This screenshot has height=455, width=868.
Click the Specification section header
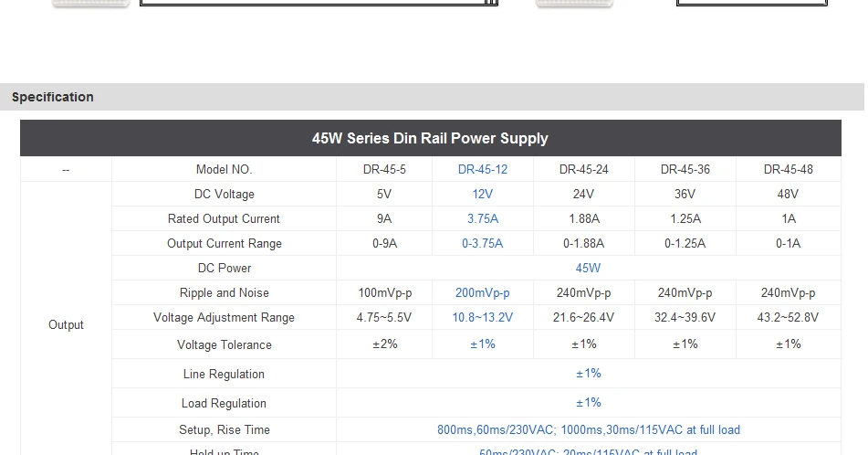tap(53, 97)
